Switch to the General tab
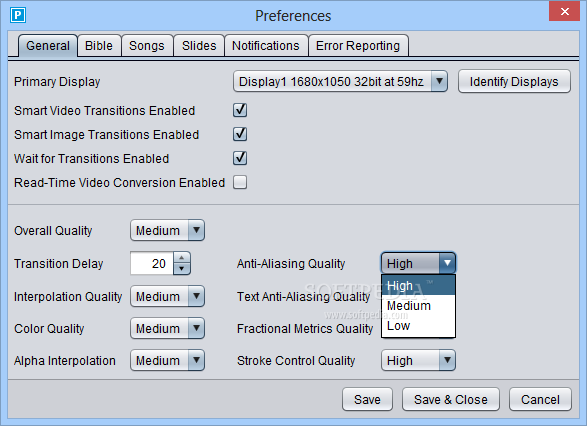The image size is (587, 426). 48,46
